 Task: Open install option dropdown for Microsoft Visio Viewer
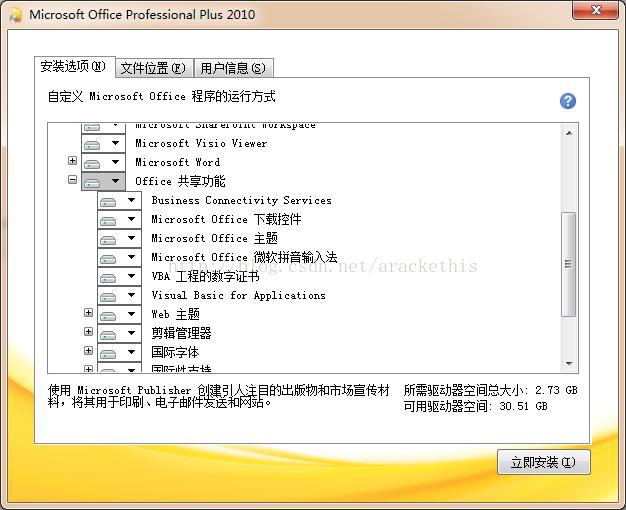point(103,143)
